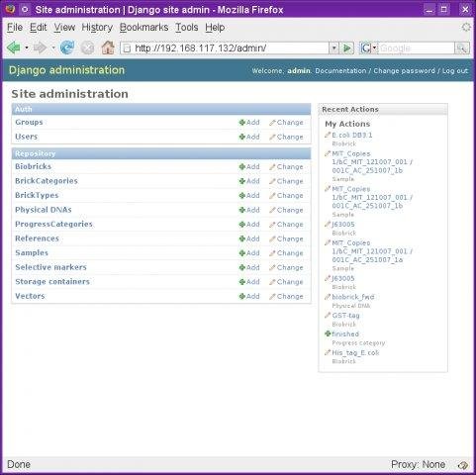Click the Firefox activity throbber icon
This screenshot has width=476, height=475.
pos(466,27)
